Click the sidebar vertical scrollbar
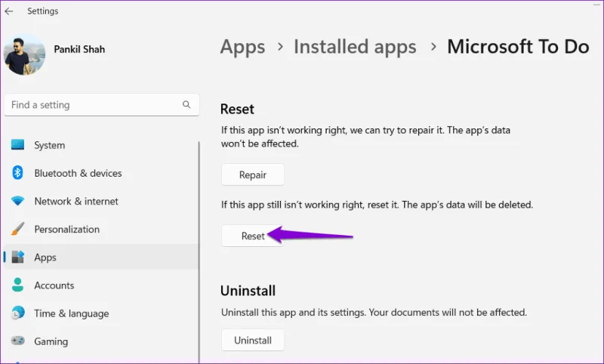Viewport: 604px width, 364px height. [199, 252]
